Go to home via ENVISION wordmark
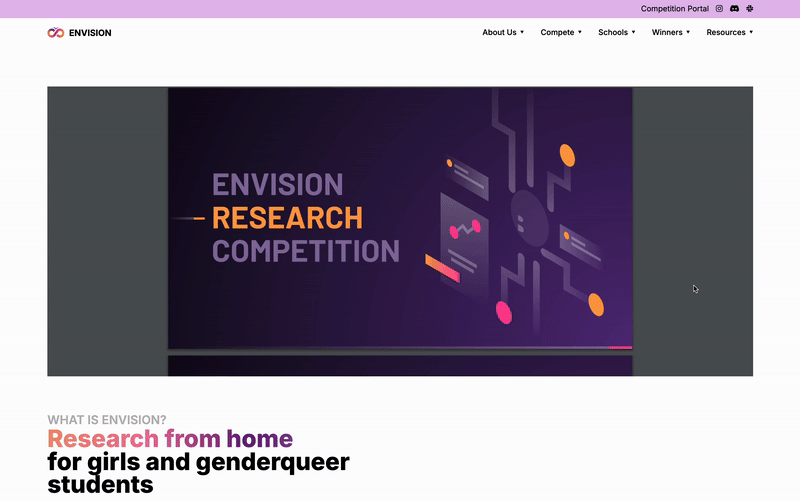800x501 pixels. pyautogui.click(x=90, y=33)
